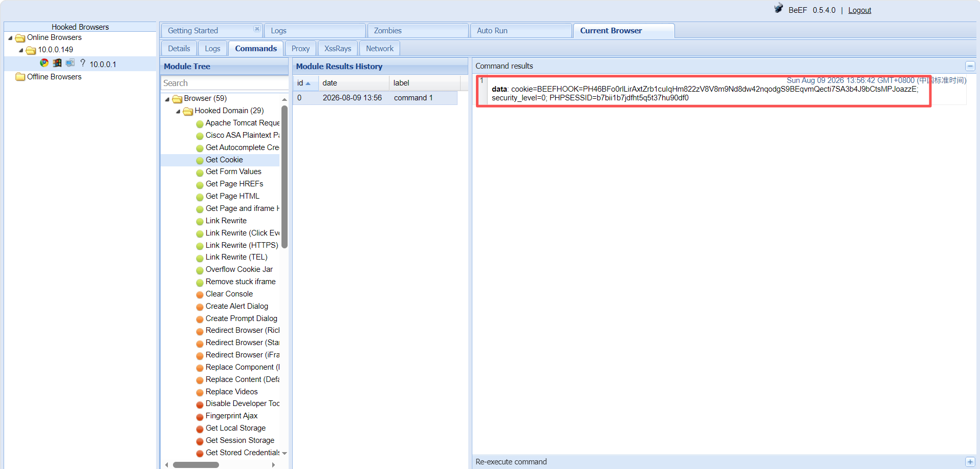980x469 pixels.
Task: Select the Commands sub-tab
Action: pyautogui.click(x=256, y=49)
